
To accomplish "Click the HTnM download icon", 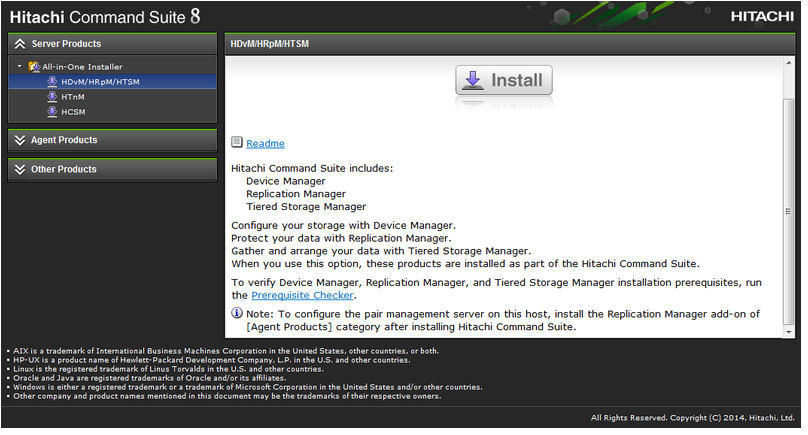I will coord(52,96).
